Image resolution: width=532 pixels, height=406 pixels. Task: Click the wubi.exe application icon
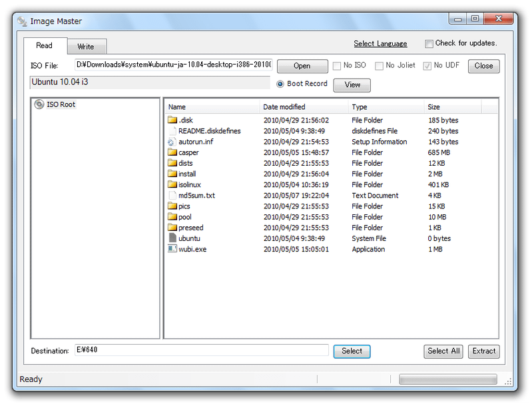point(172,249)
